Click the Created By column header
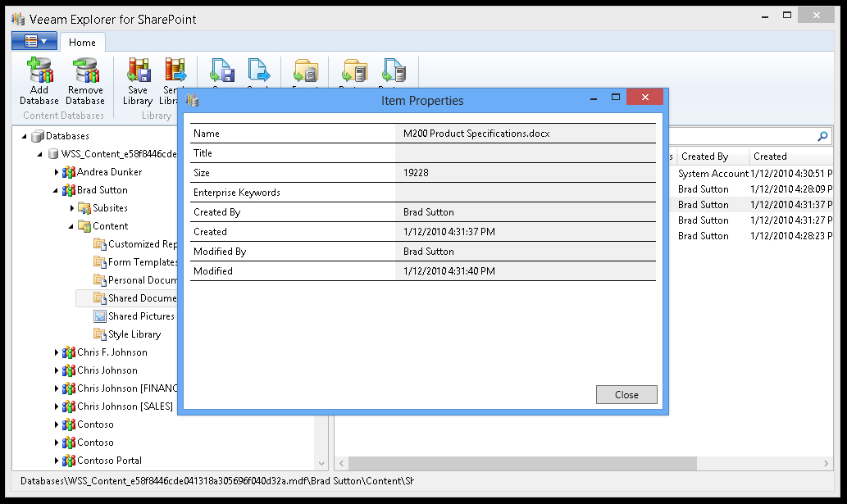The image size is (847, 504). point(712,157)
